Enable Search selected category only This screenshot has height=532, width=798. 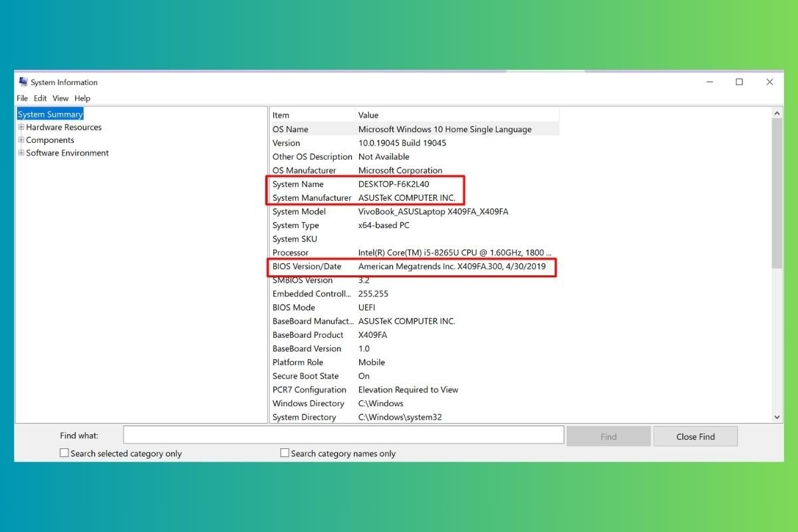[64, 452]
